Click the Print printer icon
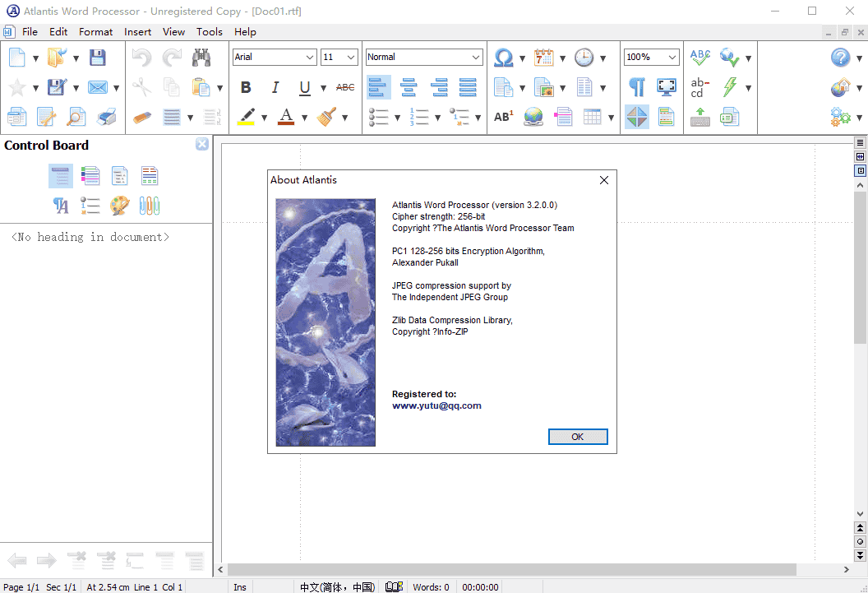Image resolution: width=868 pixels, height=593 pixels. point(107,118)
